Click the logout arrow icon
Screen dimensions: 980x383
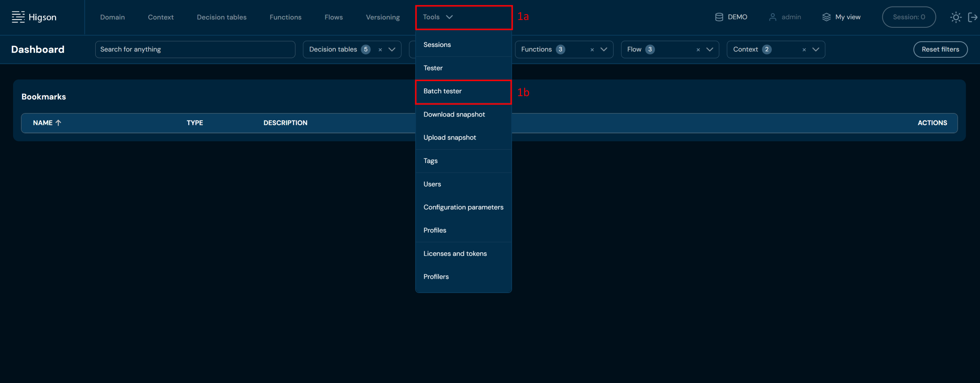pos(972,17)
